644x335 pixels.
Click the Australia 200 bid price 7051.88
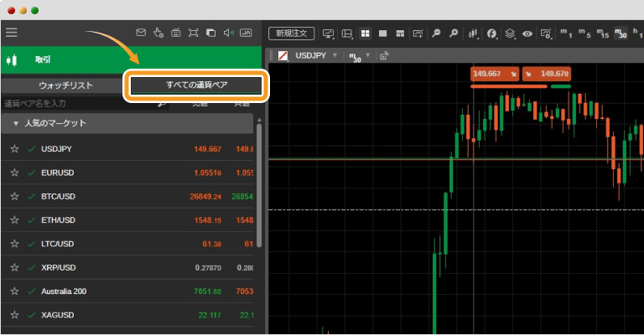click(207, 291)
